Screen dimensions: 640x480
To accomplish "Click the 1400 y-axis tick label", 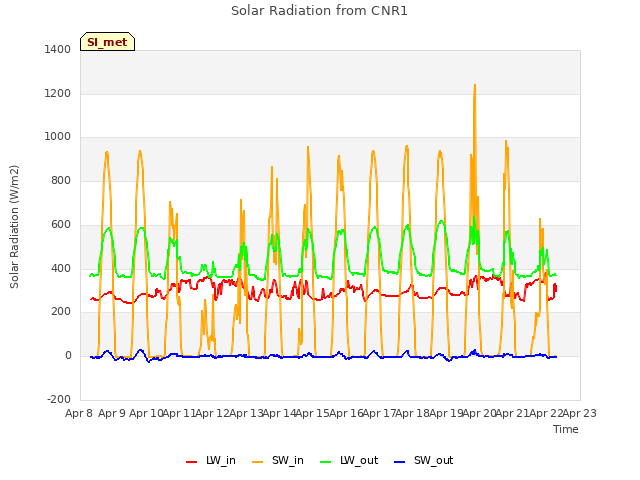I will (x=58, y=49).
